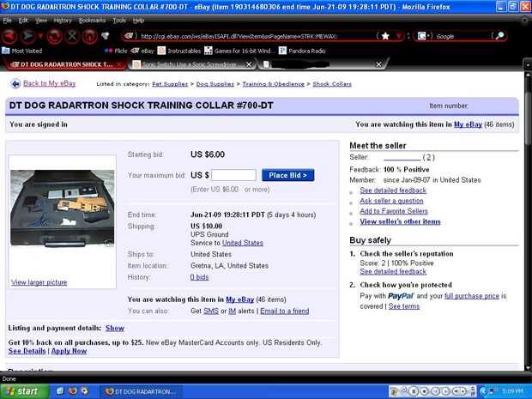
Task: Open the History menu
Action: pos(63,21)
